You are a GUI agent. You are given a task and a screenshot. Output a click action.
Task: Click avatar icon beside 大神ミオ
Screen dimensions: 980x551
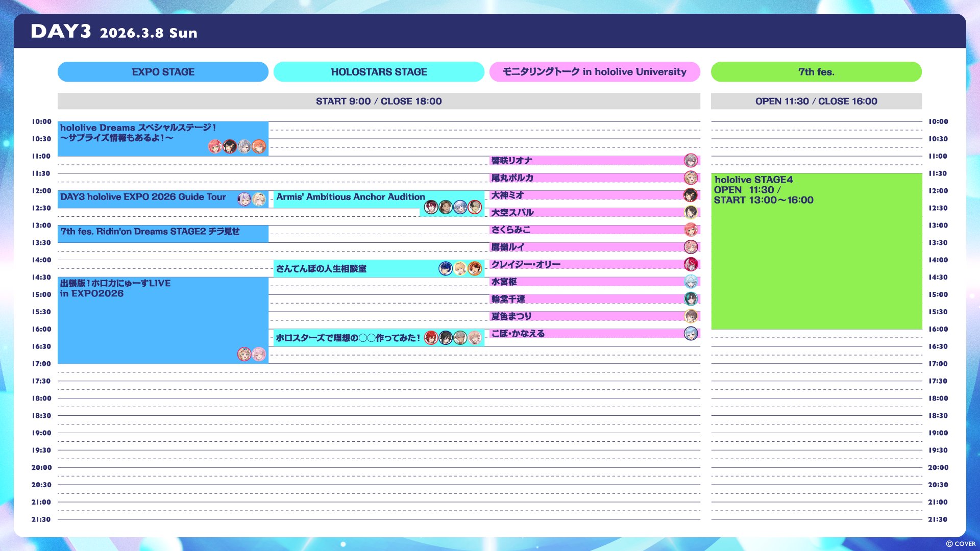[691, 195]
